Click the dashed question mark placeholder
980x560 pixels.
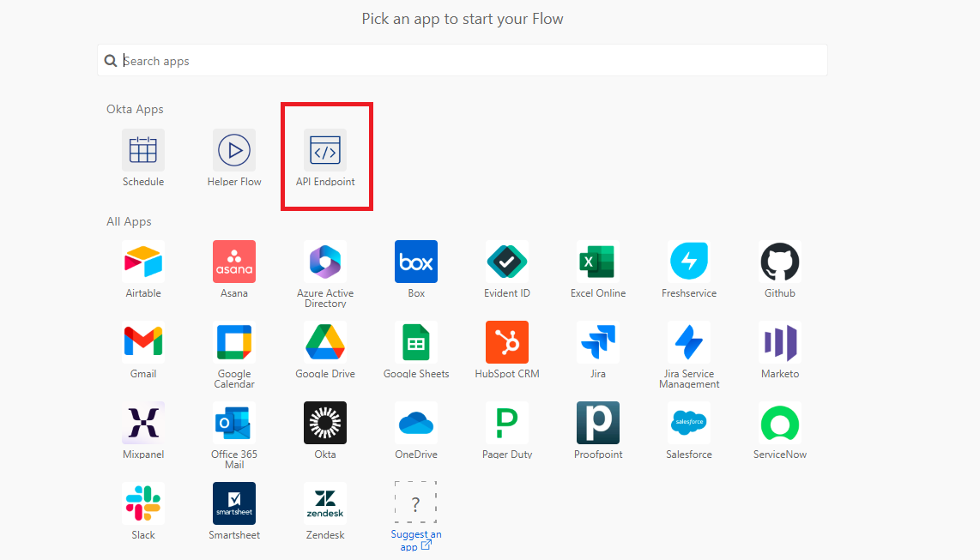(416, 502)
